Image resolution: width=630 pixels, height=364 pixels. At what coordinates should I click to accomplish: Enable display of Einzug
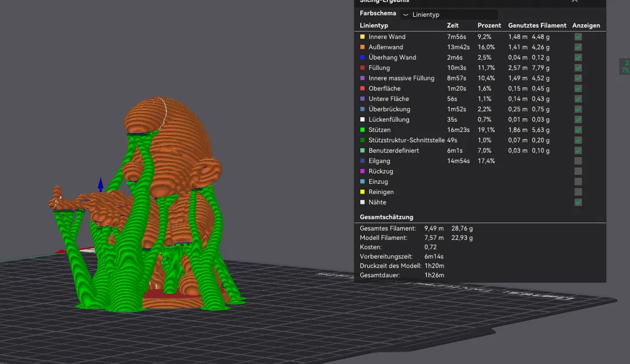[x=578, y=182]
